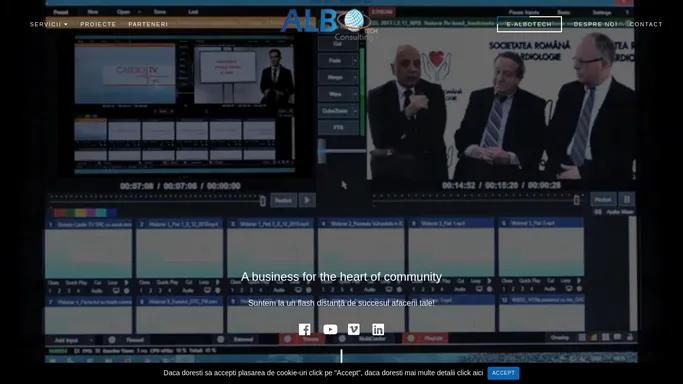
Task: Click the play icon beside Restart
Action: [x=307, y=200]
